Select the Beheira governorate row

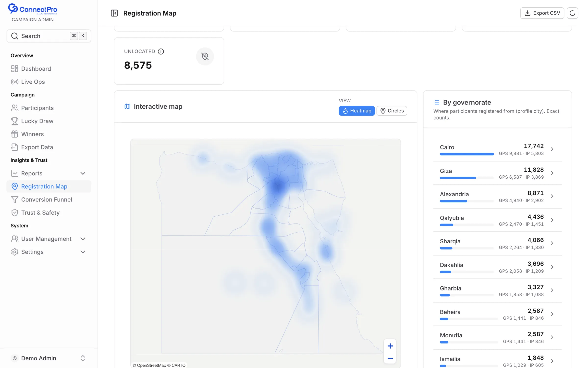tap(497, 314)
